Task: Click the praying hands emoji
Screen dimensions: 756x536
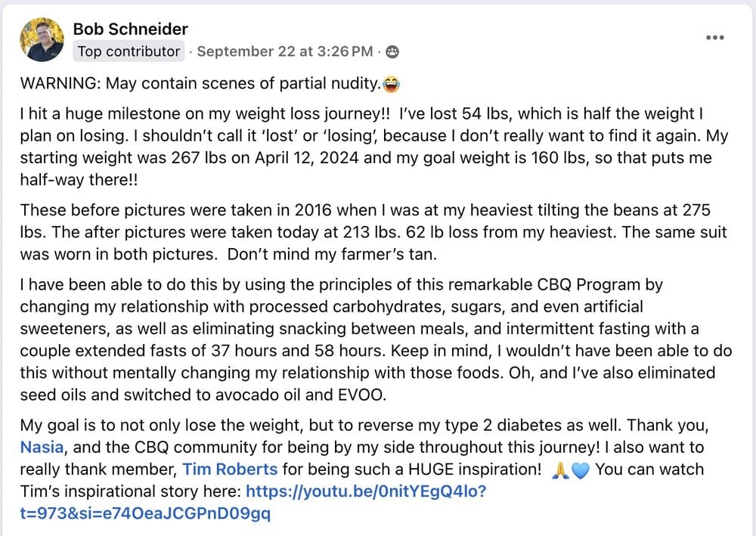Action: tap(560, 469)
